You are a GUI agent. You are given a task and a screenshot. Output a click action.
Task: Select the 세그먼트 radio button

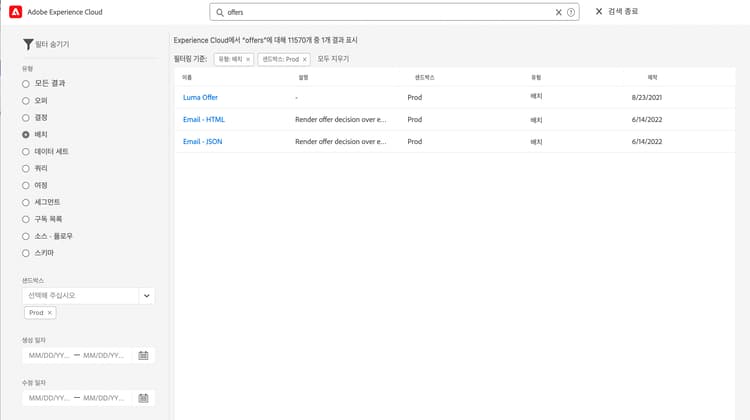coord(26,202)
